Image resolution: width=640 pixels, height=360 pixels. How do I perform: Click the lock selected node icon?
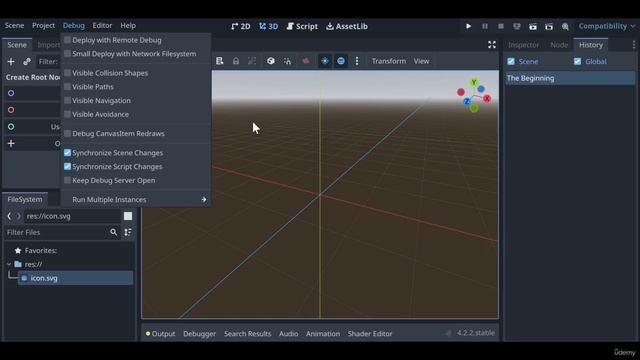click(x=236, y=61)
